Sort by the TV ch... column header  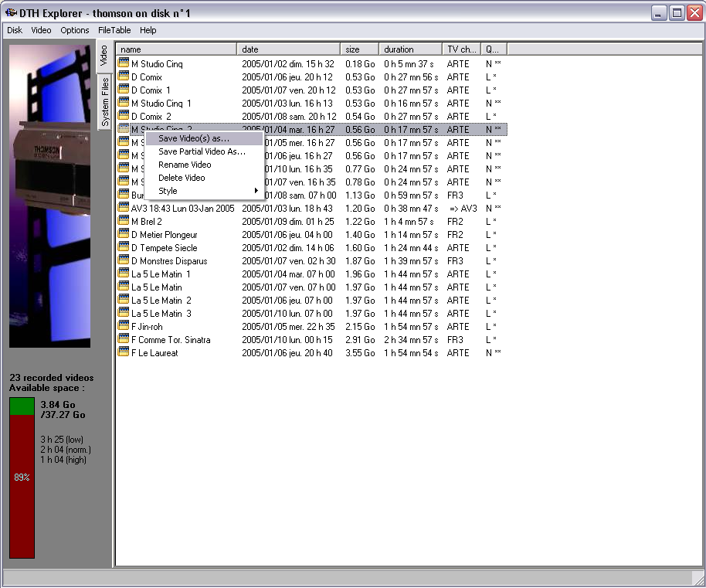point(461,49)
